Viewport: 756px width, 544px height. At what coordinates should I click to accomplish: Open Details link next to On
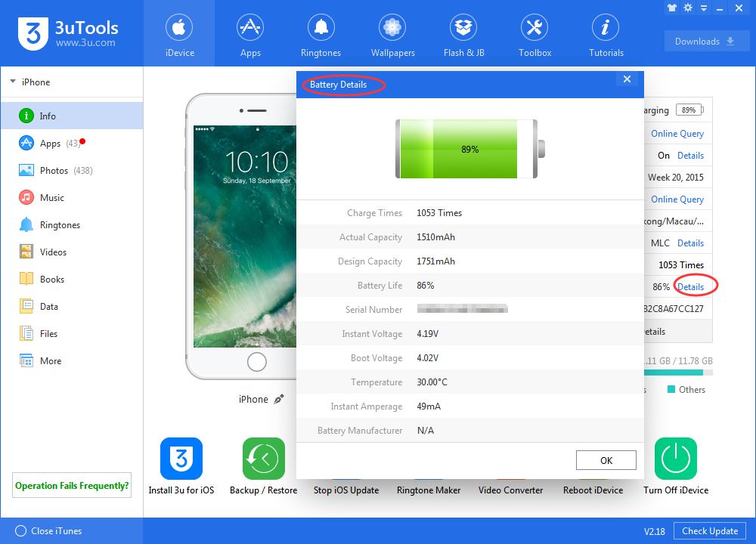tap(690, 156)
